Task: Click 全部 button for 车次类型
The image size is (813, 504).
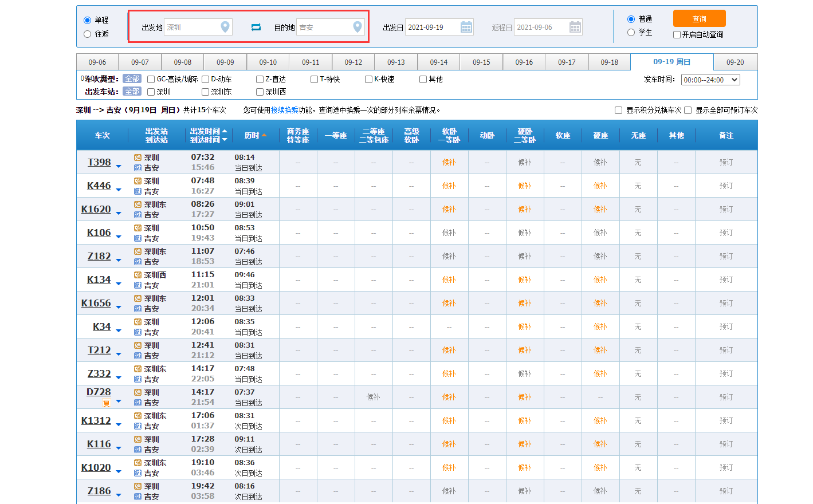Action: point(132,79)
